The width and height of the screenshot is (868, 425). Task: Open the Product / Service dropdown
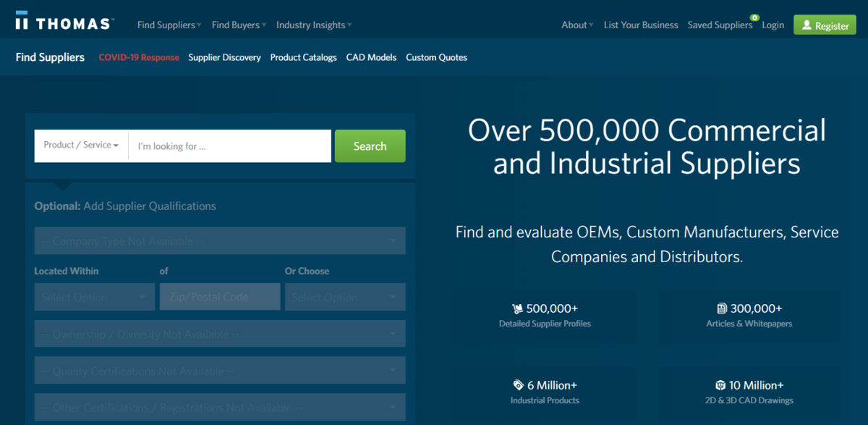coord(81,146)
